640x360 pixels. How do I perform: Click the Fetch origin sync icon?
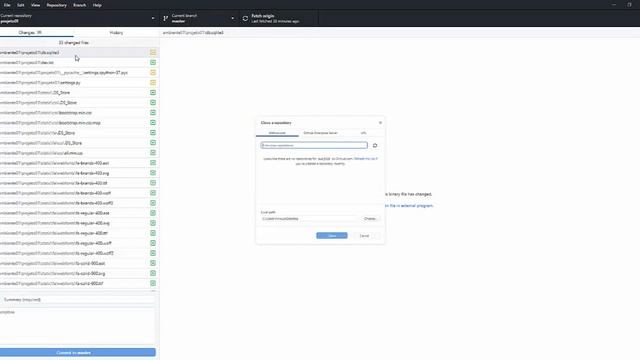tap(245, 18)
